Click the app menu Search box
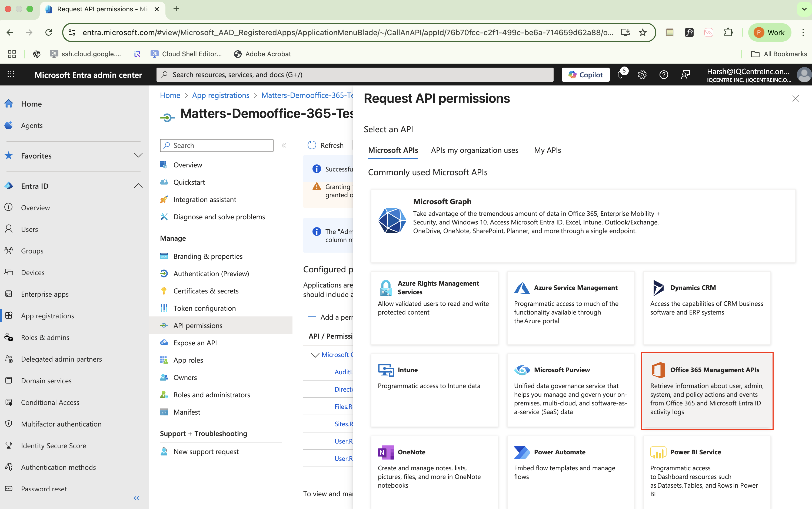This screenshot has width=812, height=509. click(x=217, y=146)
